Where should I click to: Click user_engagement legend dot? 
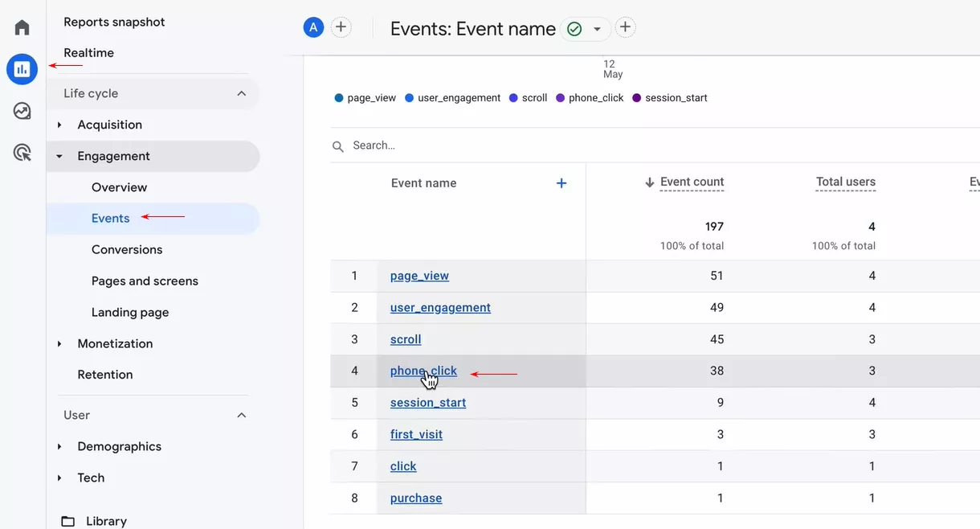pos(410,98)
